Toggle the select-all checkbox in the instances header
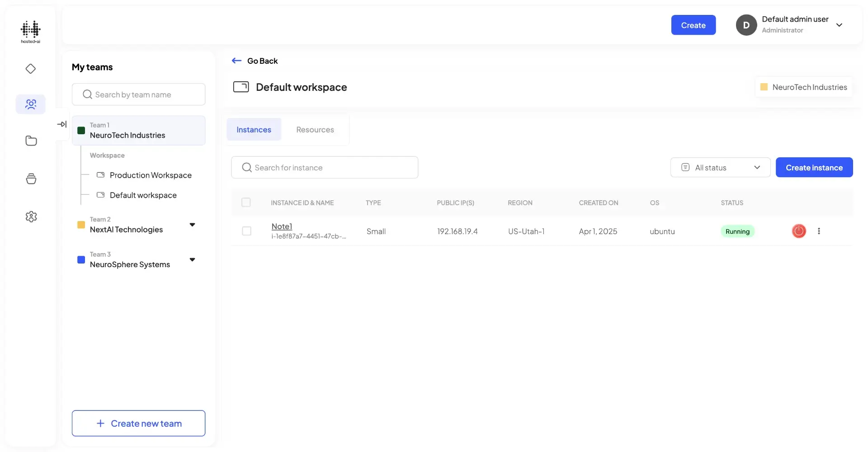Image resolution: width=868 pixels, height=452 pixels. (246, 202)
